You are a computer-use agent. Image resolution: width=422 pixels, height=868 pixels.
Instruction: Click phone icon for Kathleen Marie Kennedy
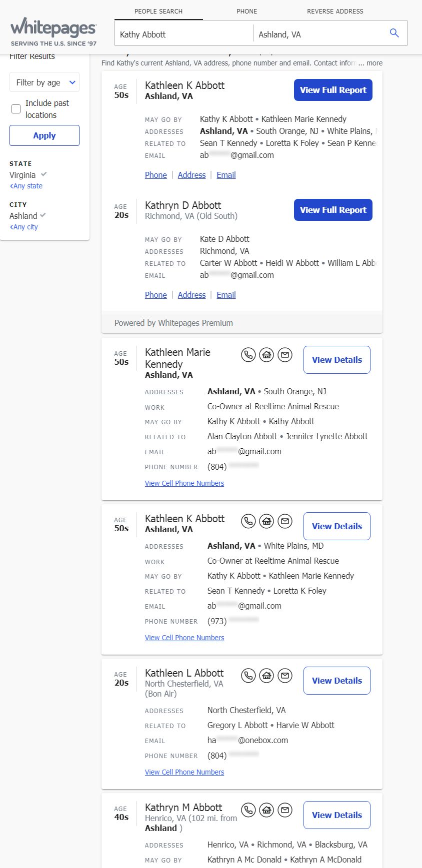point(248,355)
